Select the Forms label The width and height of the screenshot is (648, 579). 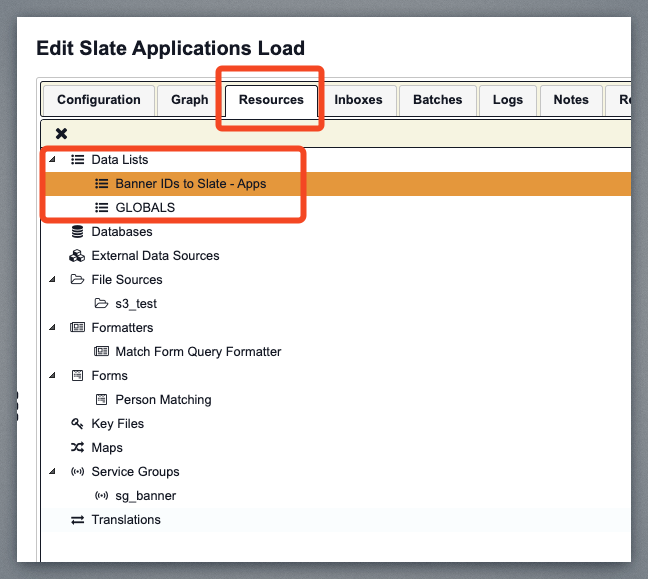110,375
